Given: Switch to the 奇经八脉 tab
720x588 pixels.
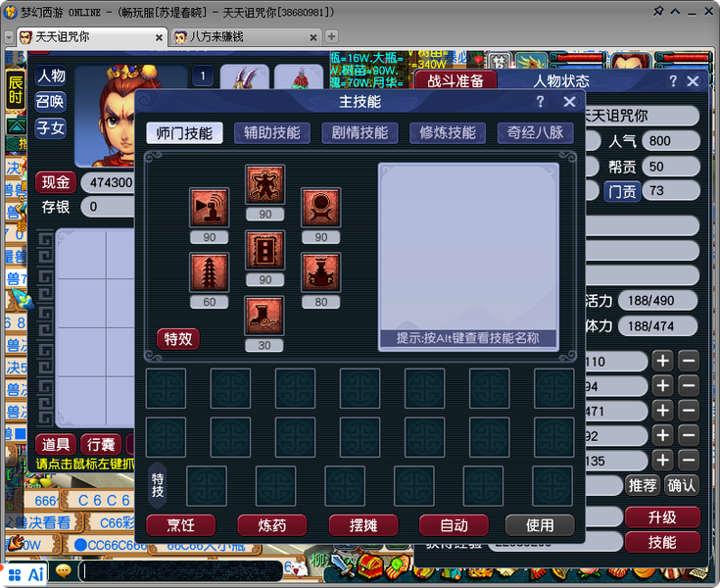Looking at the screenshot, I should coord(536,133).
